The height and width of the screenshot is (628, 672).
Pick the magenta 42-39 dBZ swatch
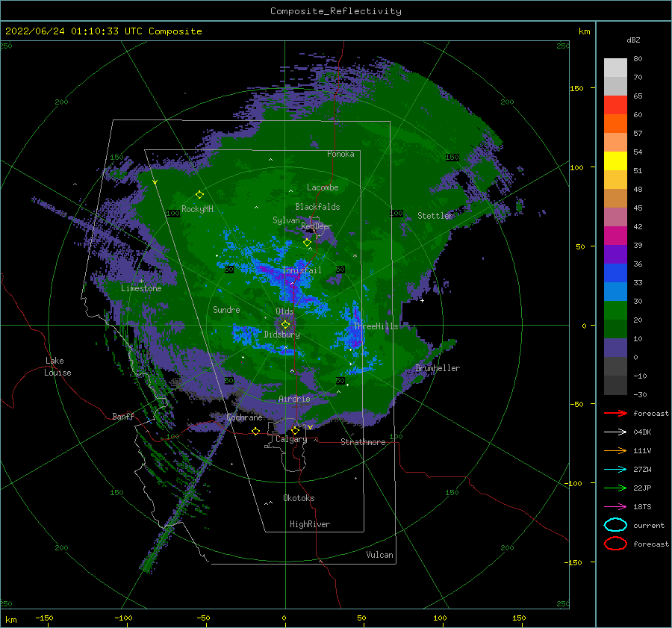[615, 235]
